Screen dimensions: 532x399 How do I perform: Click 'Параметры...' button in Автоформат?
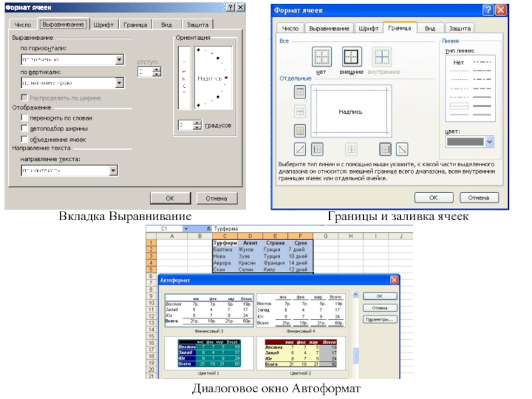coord(380,319)
